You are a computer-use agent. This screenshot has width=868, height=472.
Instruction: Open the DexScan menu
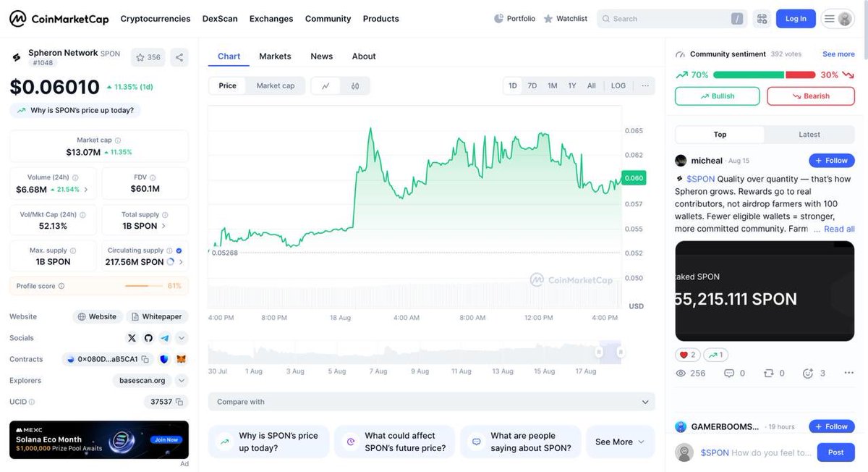point(220,19)
